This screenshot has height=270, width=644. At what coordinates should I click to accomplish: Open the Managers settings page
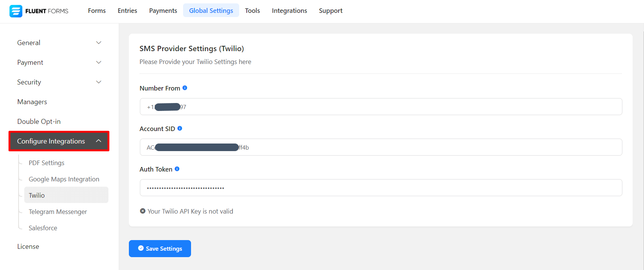(32, 102)
